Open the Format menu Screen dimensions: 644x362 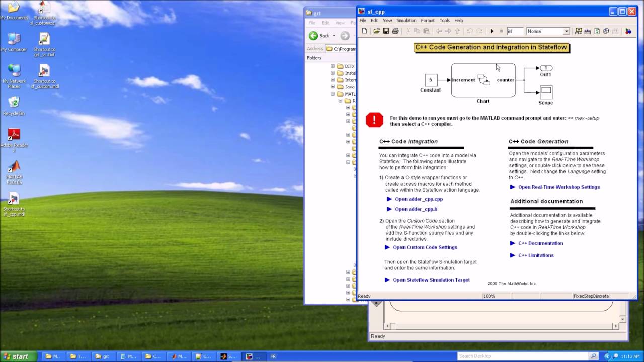coord(428,21)
